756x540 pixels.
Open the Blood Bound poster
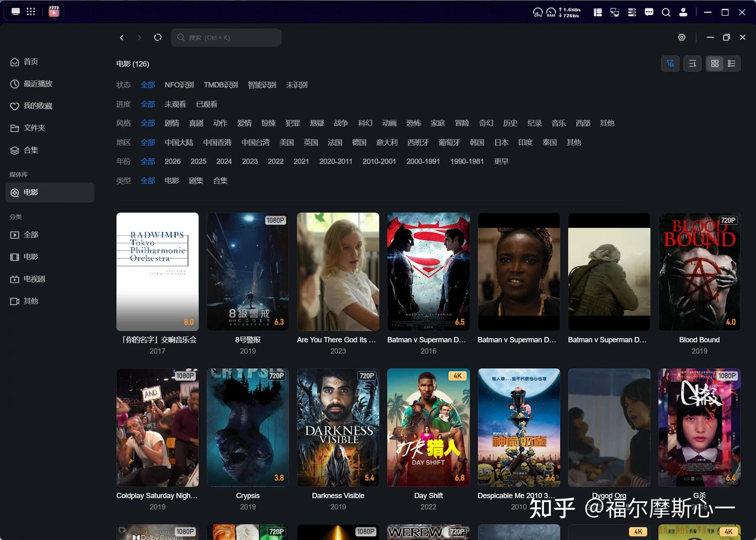click(x=699, y=271)
